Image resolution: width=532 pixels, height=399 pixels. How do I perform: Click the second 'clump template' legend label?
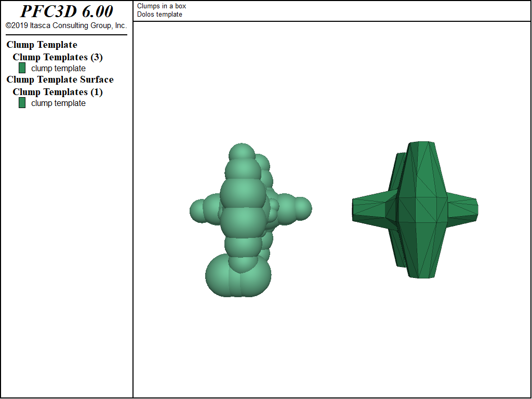(58, 103)
